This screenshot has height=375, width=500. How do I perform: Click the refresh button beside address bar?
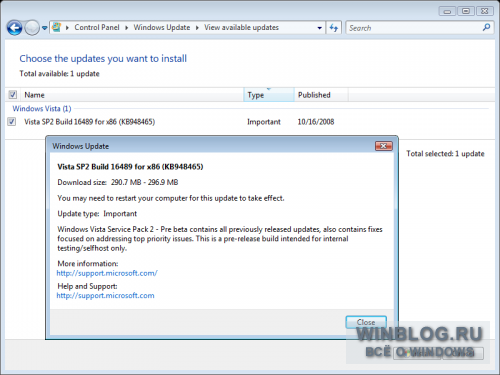334,28
